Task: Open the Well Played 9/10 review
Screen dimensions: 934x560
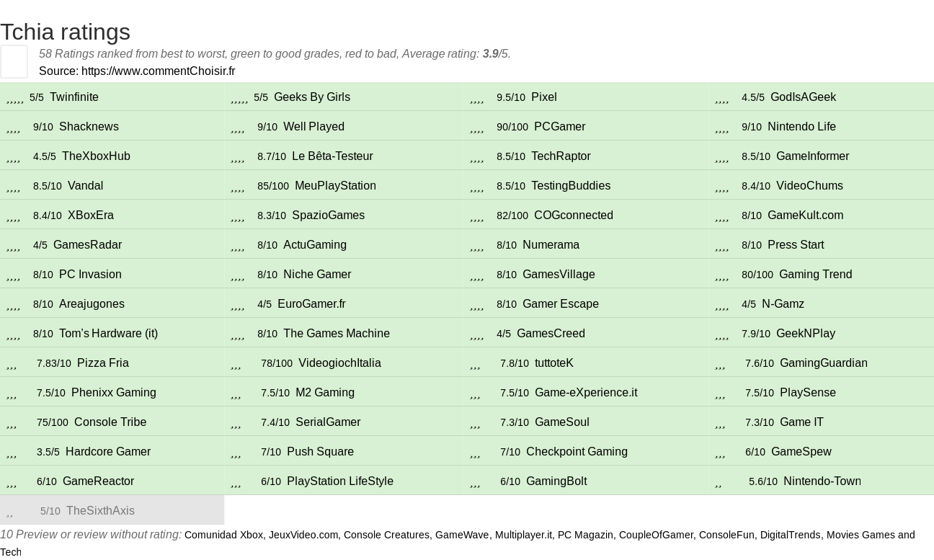Action: 344,126
